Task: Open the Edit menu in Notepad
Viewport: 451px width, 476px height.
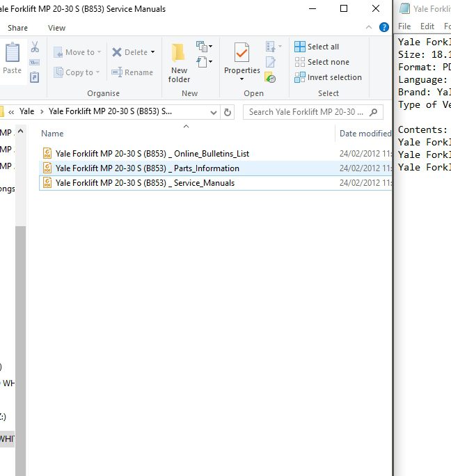Action: point(427,26)
